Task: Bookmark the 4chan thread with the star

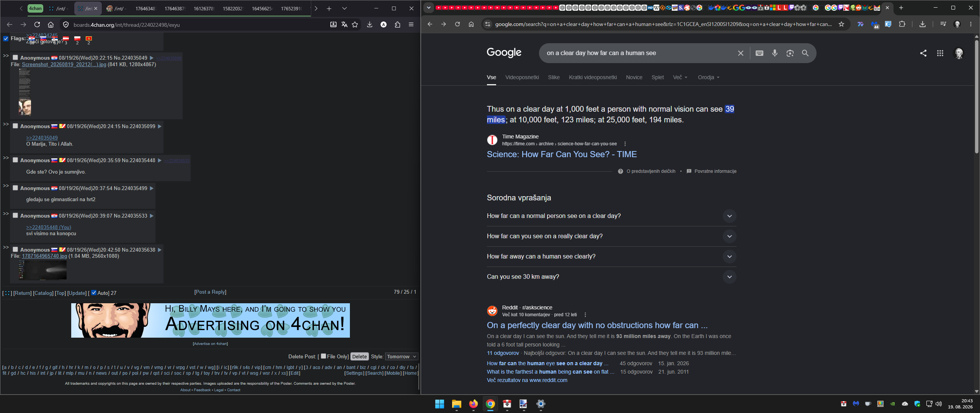Action: pos(355,24)
